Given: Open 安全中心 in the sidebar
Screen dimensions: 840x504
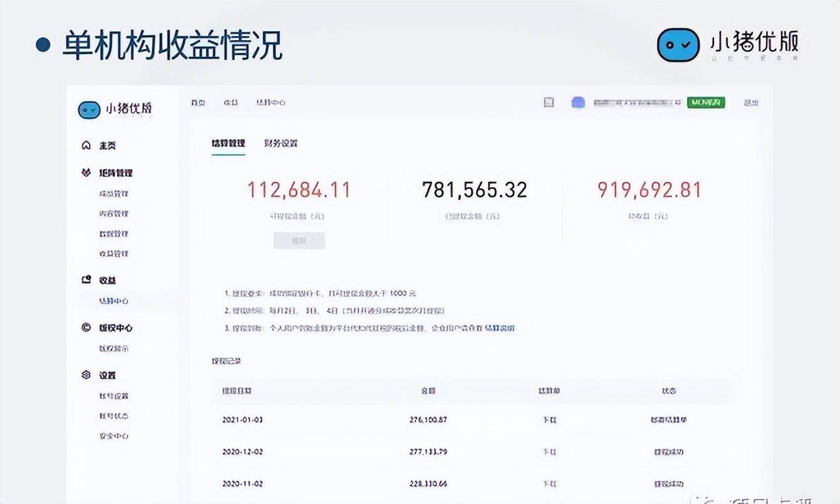Looking at the screenshot, I should 114,436.
